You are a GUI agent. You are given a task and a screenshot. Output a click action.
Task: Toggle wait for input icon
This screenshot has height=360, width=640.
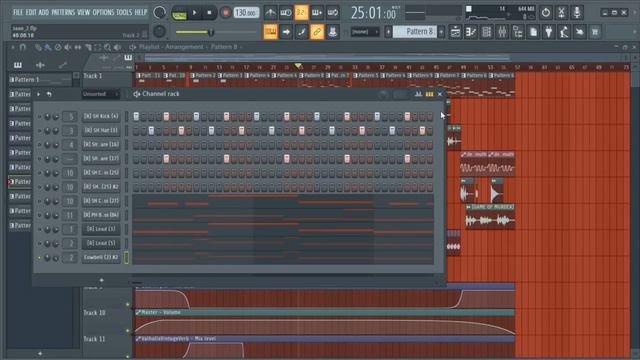[286, 13]
